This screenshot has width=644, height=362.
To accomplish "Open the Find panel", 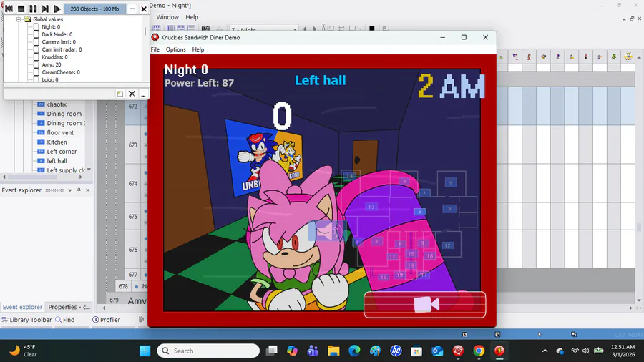I will tap(65, 320).
